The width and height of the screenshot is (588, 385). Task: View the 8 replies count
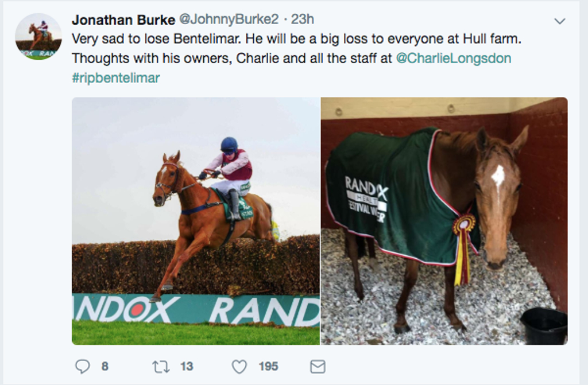pos(105,366)
